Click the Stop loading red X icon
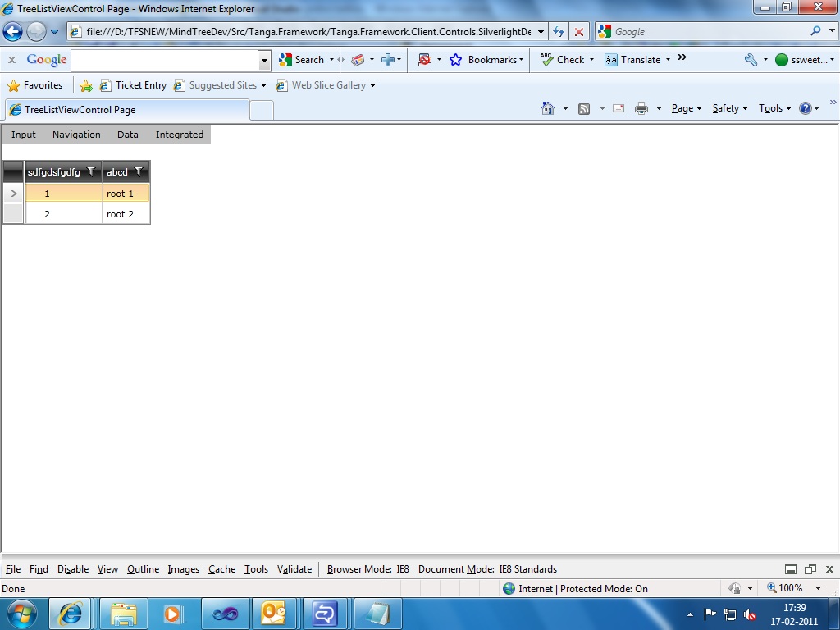 pyautogui.click(x=579, y=32)
